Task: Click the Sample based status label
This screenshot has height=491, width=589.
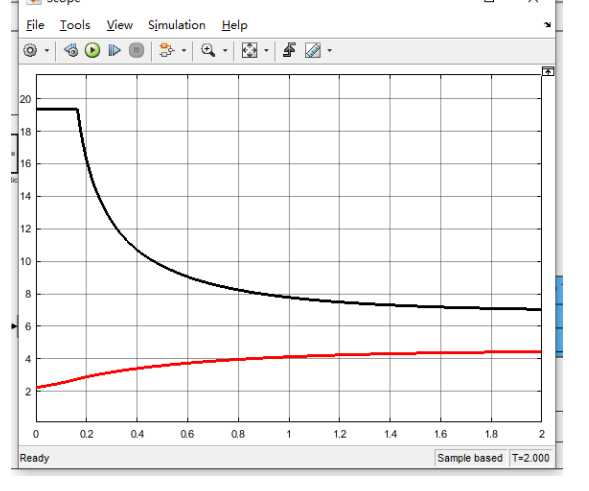Action: click(x=470, y=458)
